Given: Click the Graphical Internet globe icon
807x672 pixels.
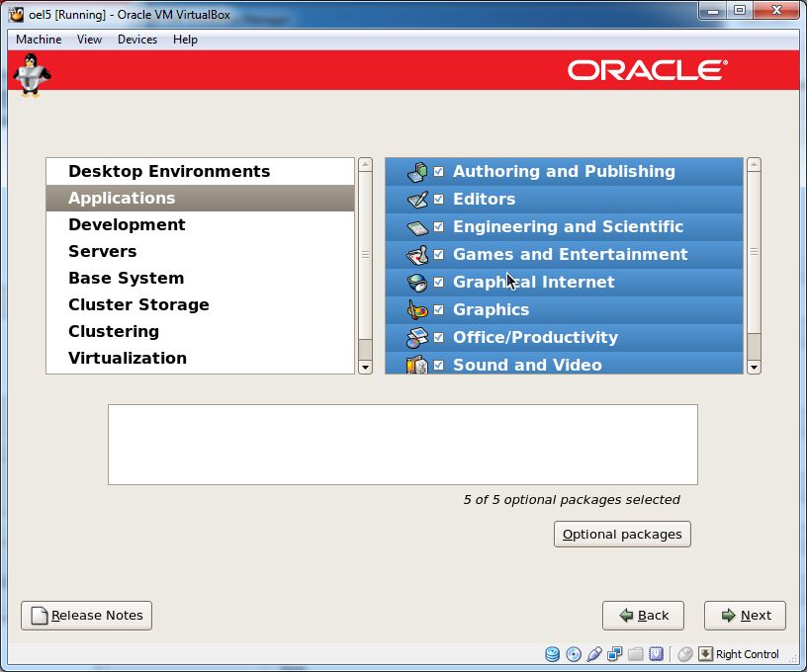Looking at the screenshot, I should pyautogui.click(x=417, y=283).
